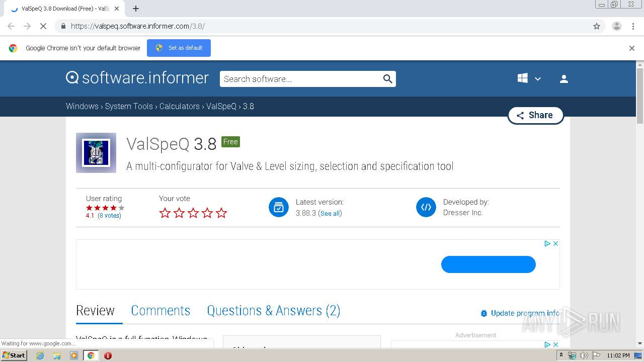The height and width of the screenshot is (362, 644).
Task: Open the System Tools breadcrumb link
Action: (x=129, y=106)
